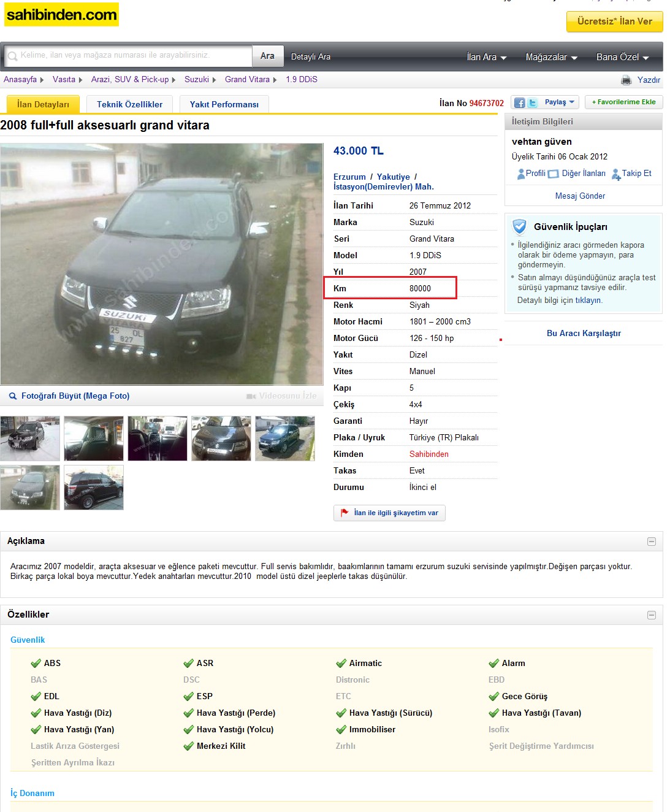Click the Mesaj Gönder link

click(x=580, y=196)
